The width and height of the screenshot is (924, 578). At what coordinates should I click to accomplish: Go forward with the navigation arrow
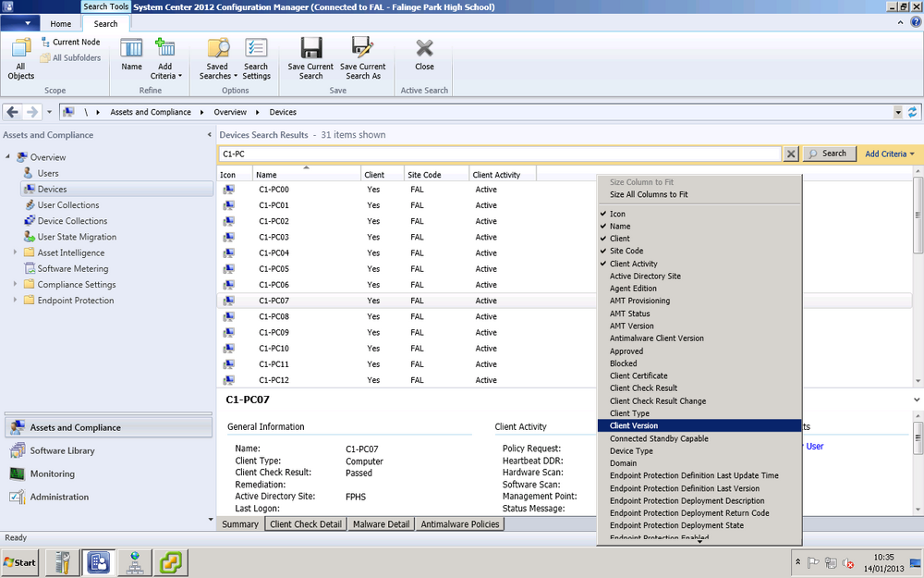pos(32,112)
